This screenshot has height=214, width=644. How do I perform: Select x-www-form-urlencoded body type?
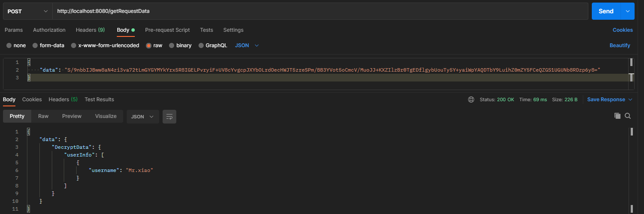coord(105,45)
